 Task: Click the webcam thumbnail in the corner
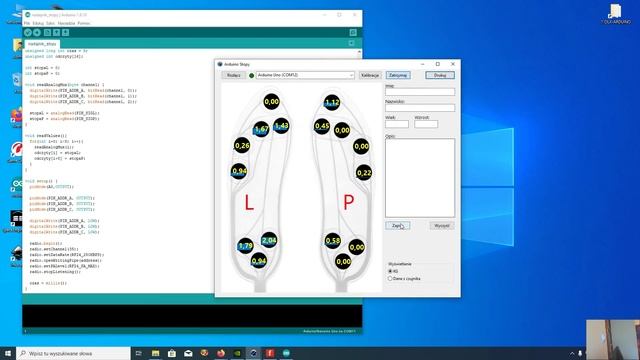pyautogui.click(x=613, y=340)
